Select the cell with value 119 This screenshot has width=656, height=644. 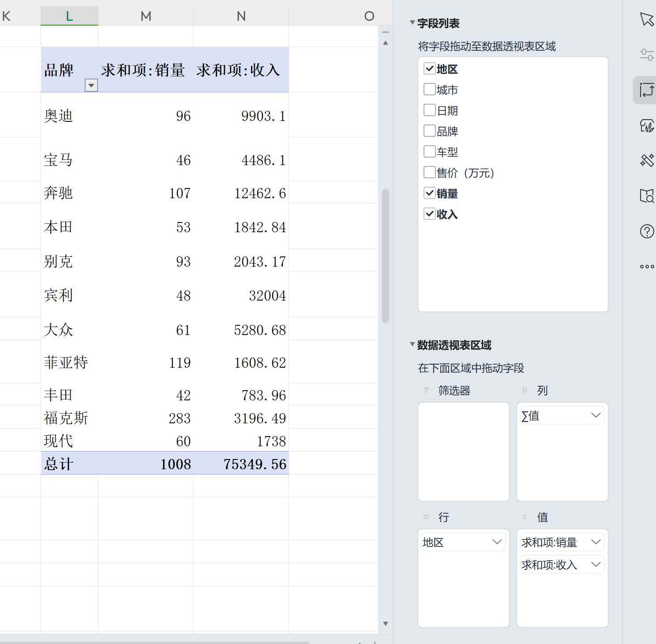146,362
